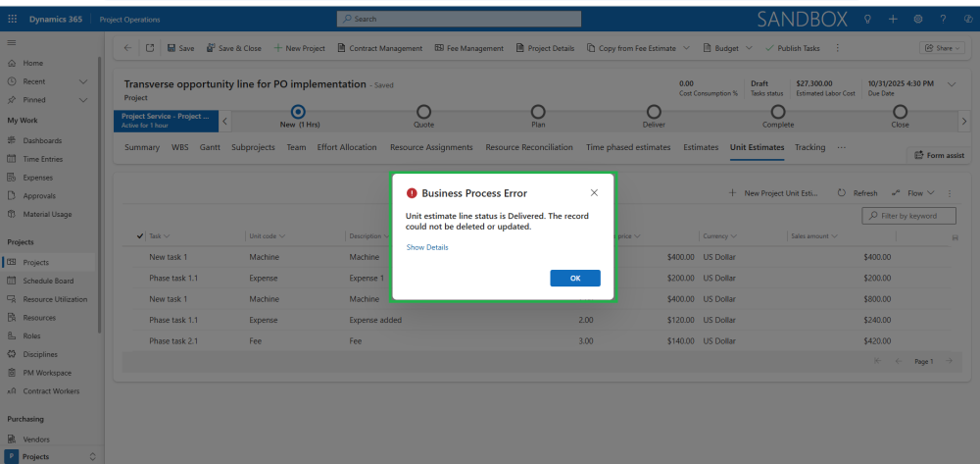Select the New stage circle

(x=299, y=112)
